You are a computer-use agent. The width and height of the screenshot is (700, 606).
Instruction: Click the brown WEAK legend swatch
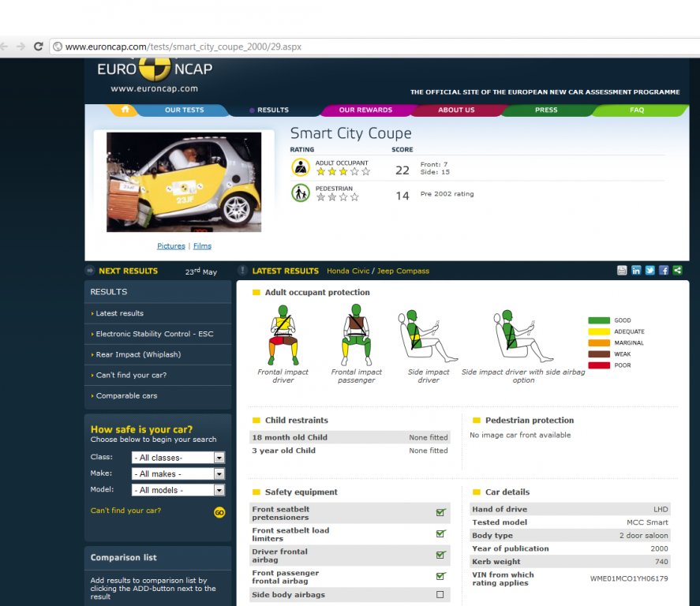coord(599,353)
